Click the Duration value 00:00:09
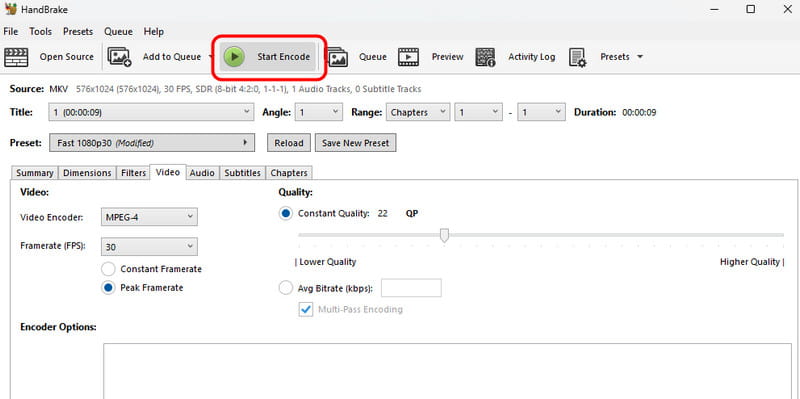Viewport: 800px width, 399px height. pyautogui.click(x=639, y=112)
